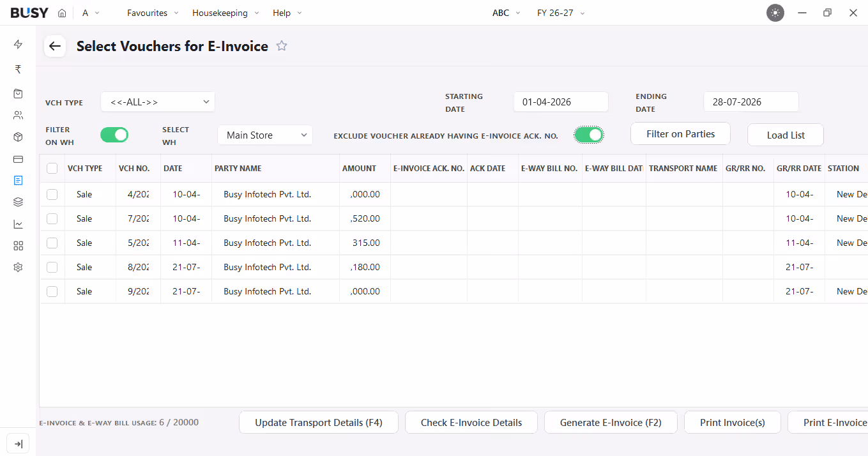Click the VCH TYPE column header
868x456 pixels.
(90, 169)
